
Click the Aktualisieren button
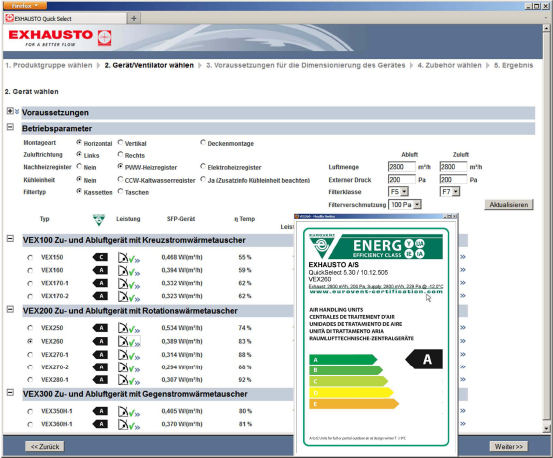509,205
